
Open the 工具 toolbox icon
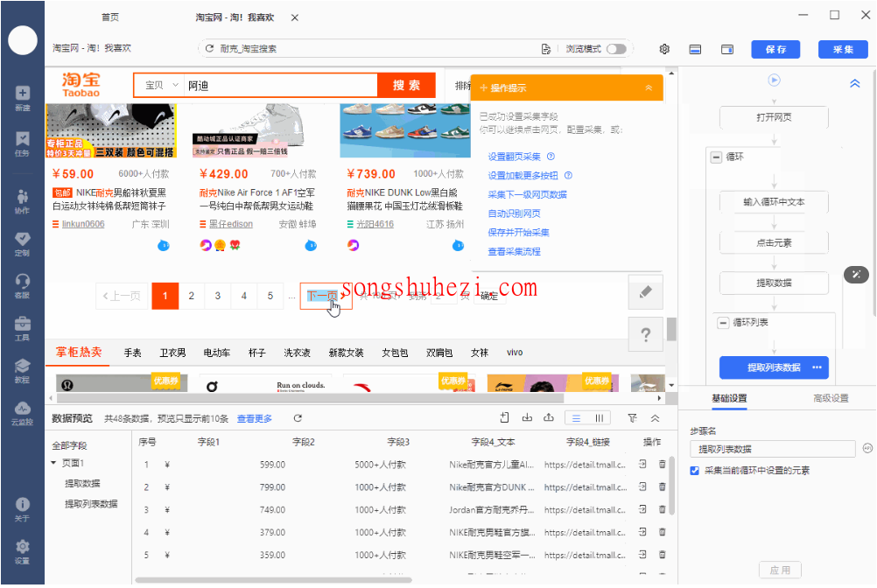pos(23,328)
